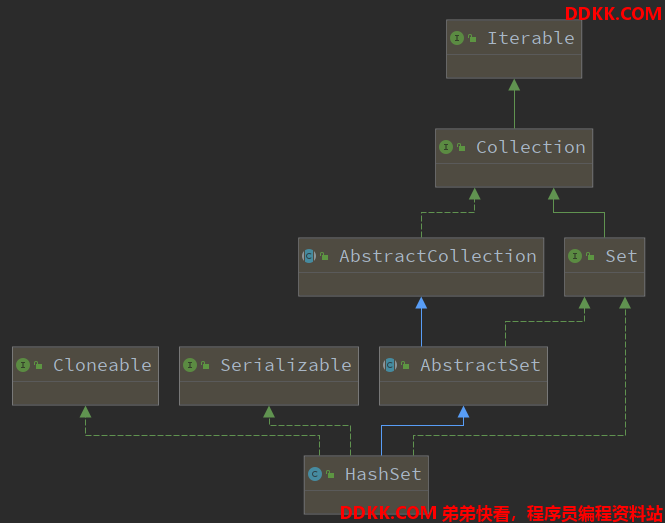Click the public lock icon next to HashSet
The width and height of the screenshot is (665, 523).
point(330,474)
